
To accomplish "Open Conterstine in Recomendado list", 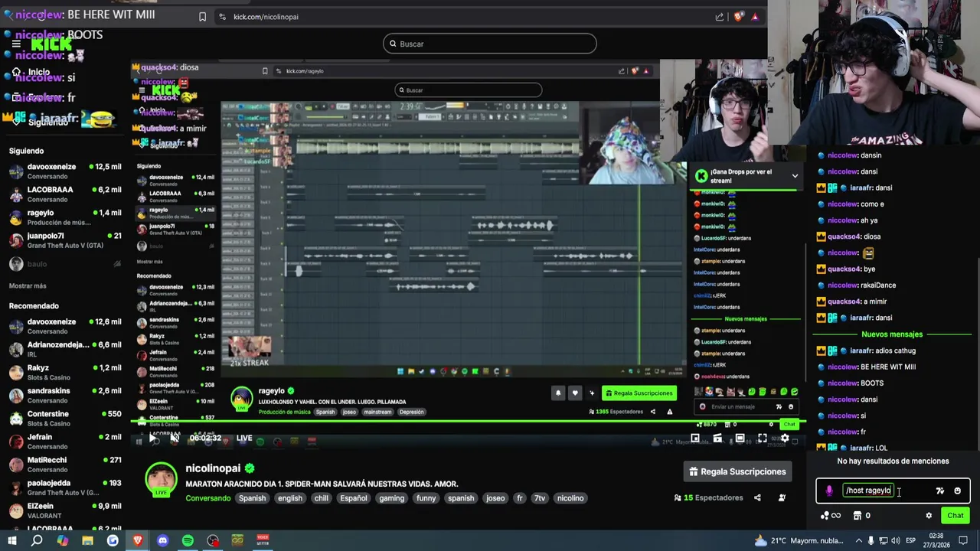I will [65, 419].
